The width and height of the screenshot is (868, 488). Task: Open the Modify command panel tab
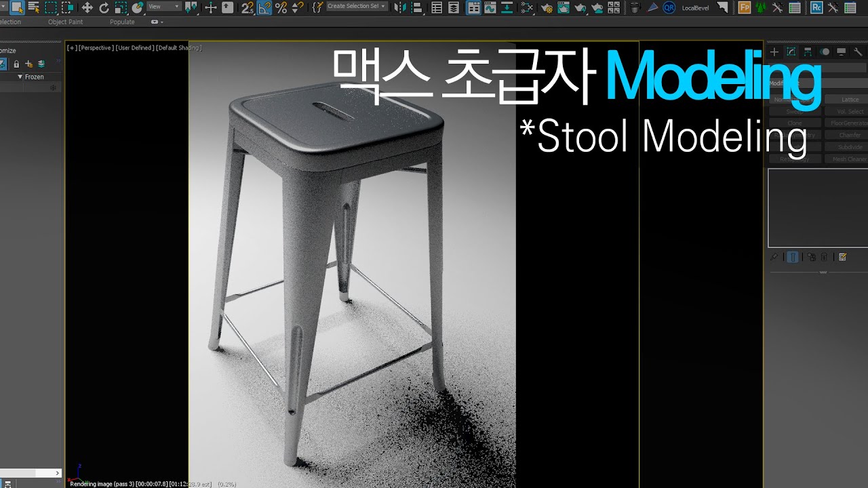click(x=791, y=52)
